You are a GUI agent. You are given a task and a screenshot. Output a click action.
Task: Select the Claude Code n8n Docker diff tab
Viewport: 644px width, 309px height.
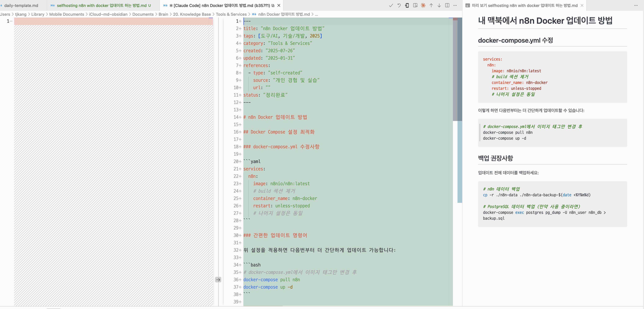pyautogui.click(x=222, y=5)
